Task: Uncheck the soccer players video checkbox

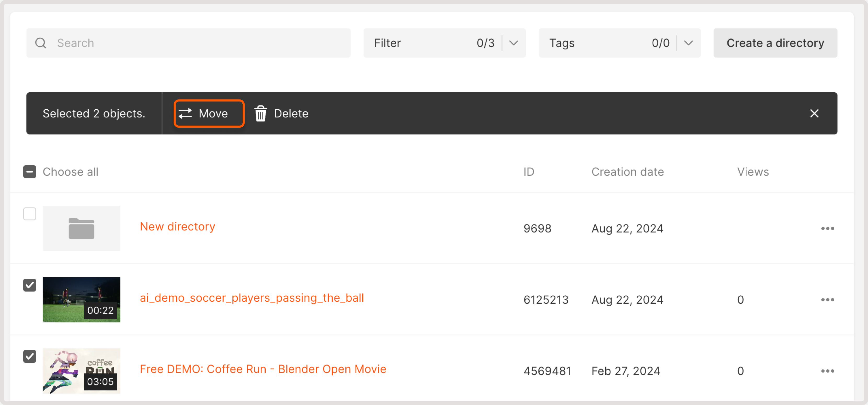Action: click(30, 285)
